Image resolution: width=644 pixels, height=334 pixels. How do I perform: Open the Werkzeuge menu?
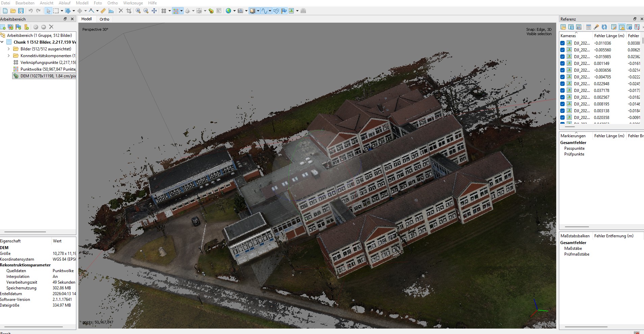pos(133,3)
